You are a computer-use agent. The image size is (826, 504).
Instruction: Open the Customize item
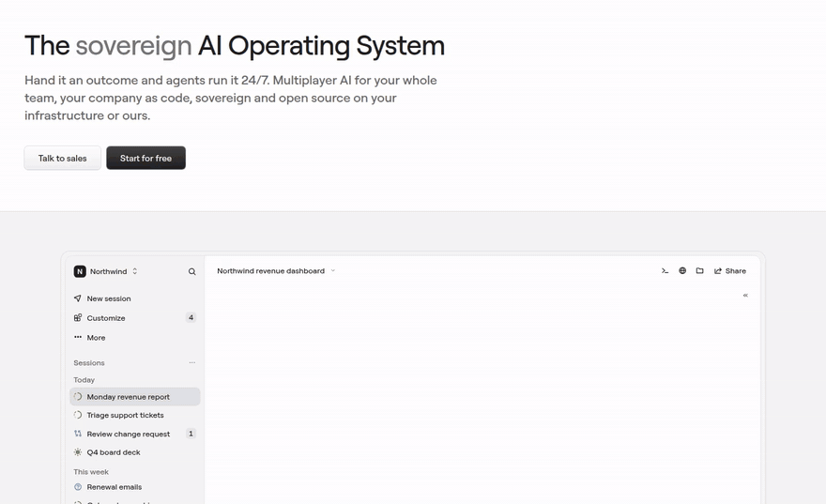135,318
